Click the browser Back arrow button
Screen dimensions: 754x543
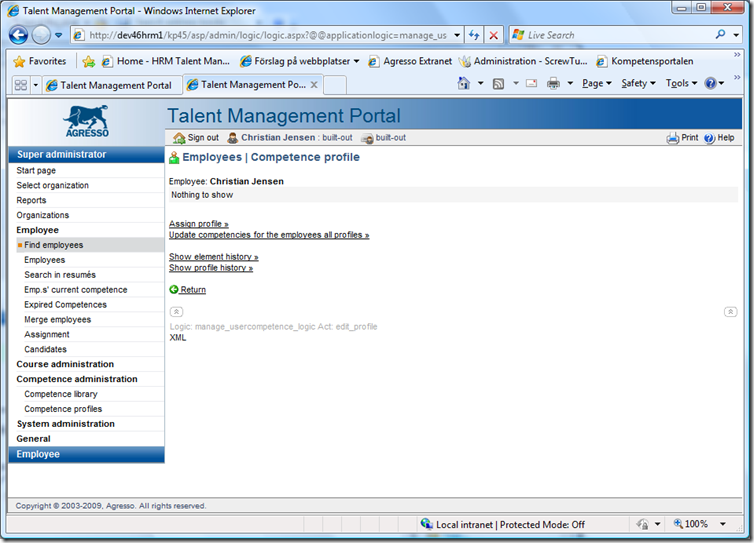[x=18, y=35]
